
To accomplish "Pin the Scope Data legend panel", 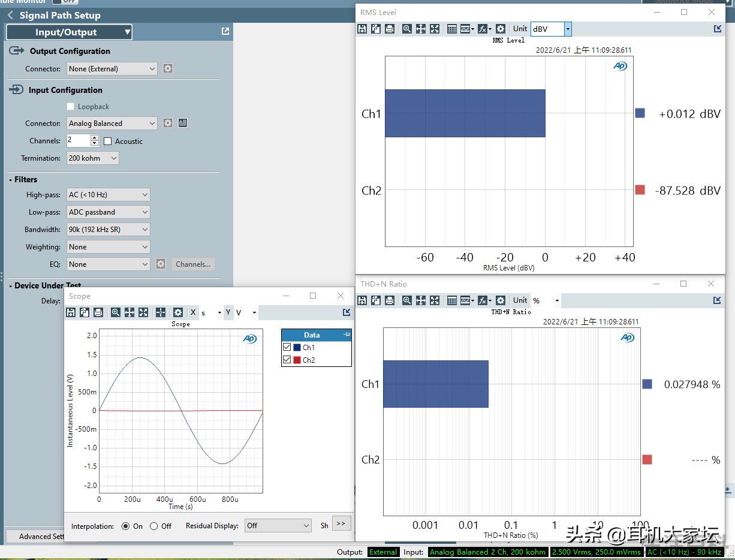I will pos(347,335).
